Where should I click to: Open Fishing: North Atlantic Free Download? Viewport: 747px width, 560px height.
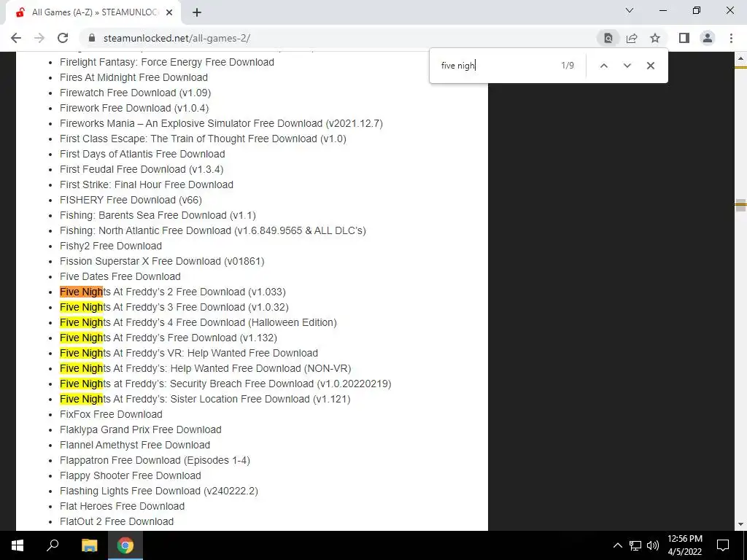click(x=213, y=230)
